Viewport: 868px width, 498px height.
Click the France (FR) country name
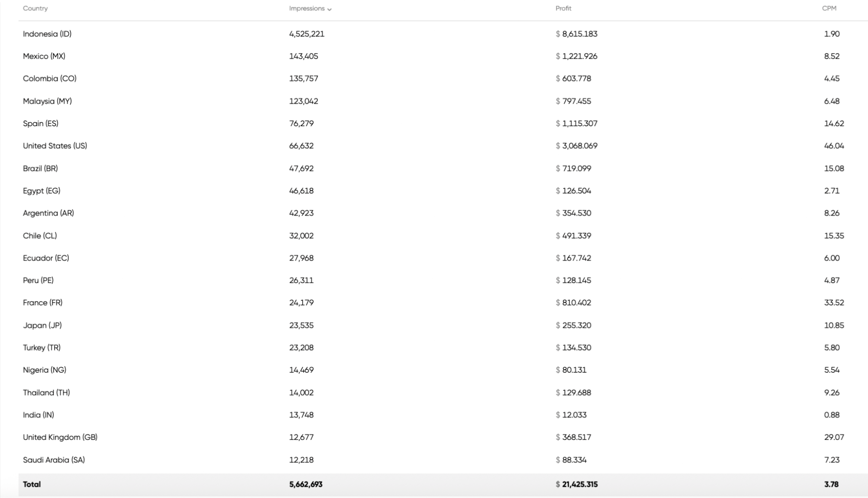pyautogui.click(x=43, y=302)
